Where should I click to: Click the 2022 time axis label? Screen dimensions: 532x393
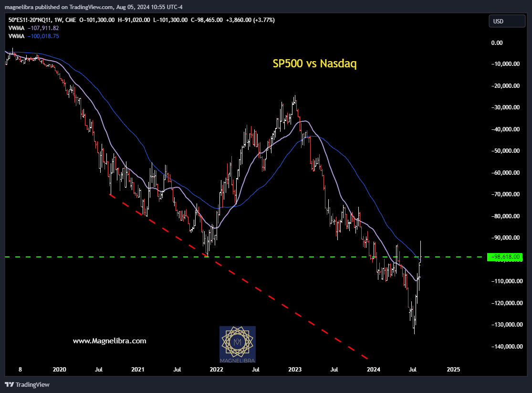(217, 369)
